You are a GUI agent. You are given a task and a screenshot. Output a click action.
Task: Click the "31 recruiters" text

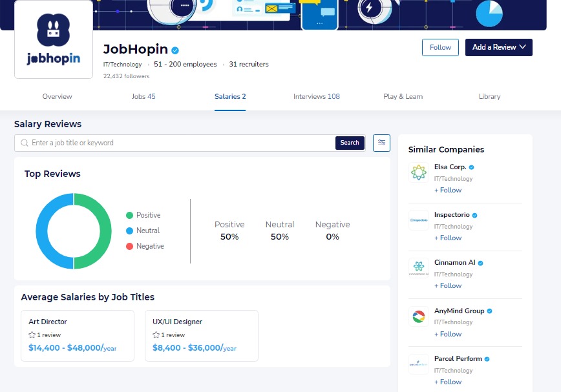(x=249, y=65)
